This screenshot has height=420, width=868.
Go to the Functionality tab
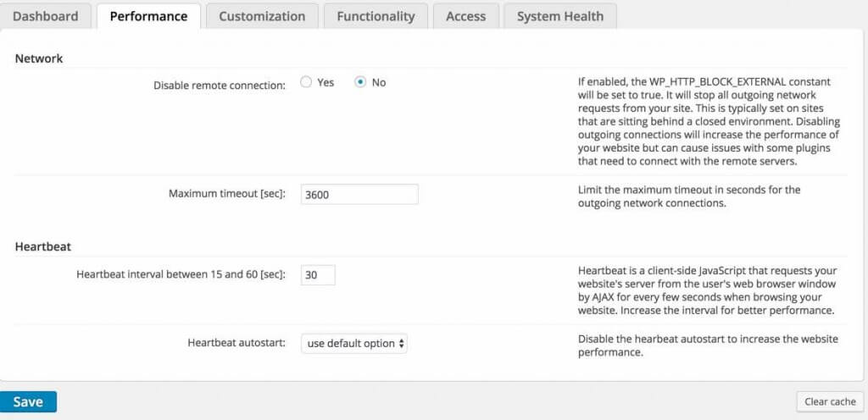click(x=376, y=16)
